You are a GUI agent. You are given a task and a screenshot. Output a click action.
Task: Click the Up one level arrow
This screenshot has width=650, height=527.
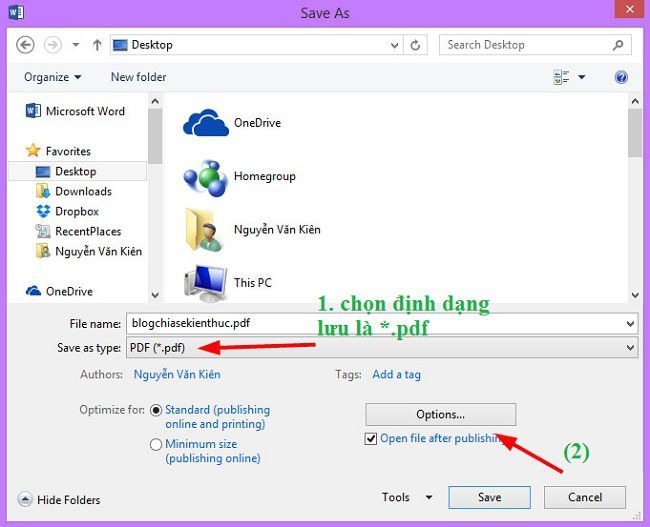[x=97, y=45]
